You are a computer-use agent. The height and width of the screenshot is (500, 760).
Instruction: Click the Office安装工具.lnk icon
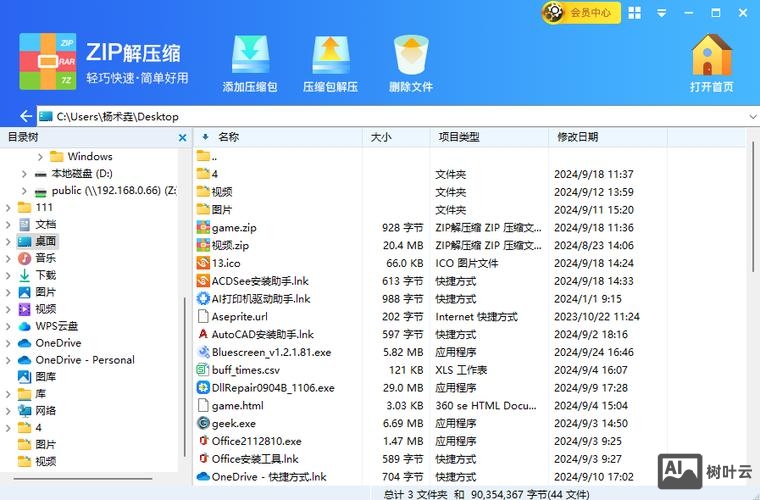[203, 459]
